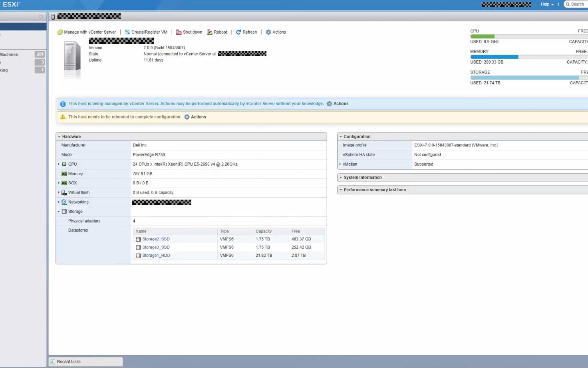Click the host server tower image
The height and width of the screenshot is (368, 588).
(x=72, y=60)
